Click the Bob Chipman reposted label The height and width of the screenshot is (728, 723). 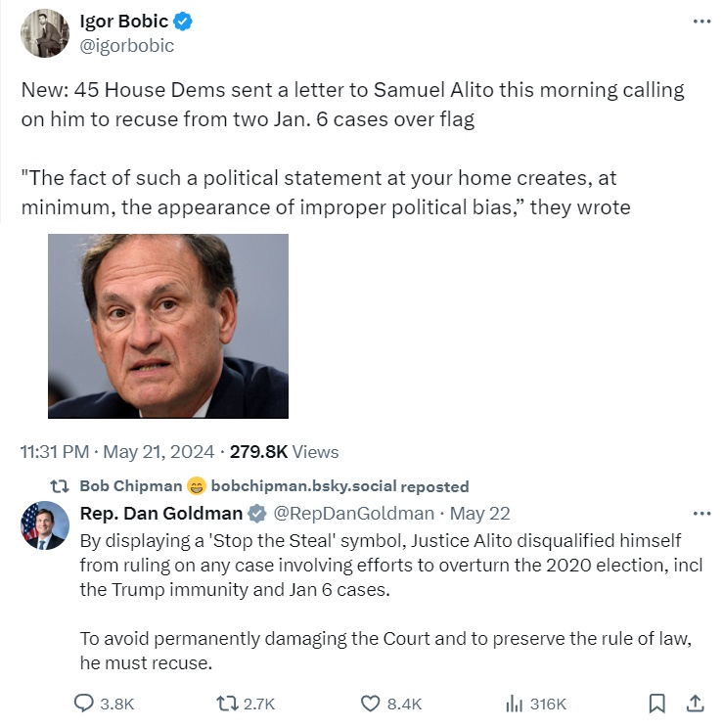point(274,486)
